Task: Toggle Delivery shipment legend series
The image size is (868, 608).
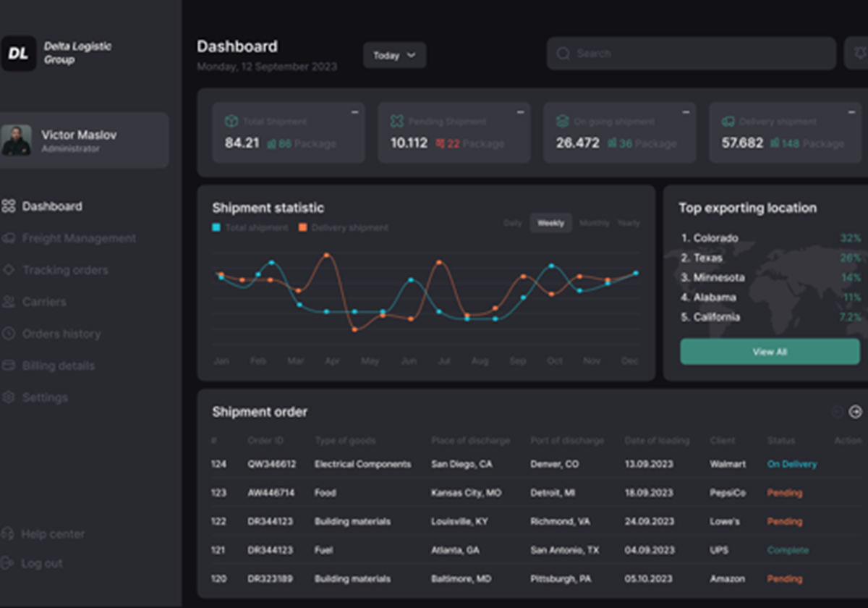Action: pos(344,227)
